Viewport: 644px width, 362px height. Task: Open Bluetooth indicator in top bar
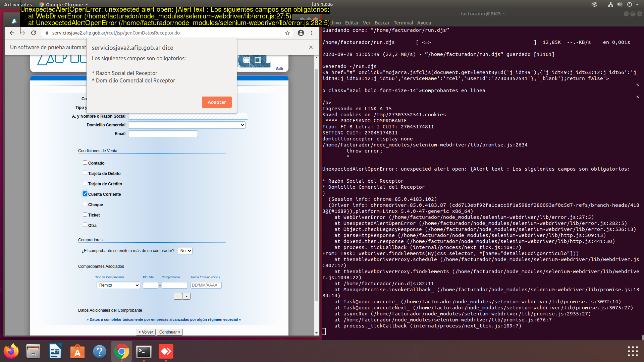pos(594,4)
